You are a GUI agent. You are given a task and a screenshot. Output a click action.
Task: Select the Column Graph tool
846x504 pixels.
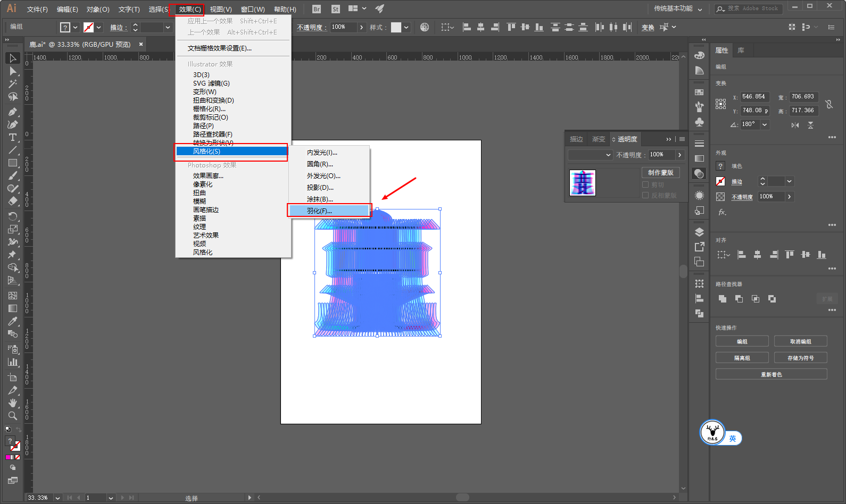click(13, 362)
